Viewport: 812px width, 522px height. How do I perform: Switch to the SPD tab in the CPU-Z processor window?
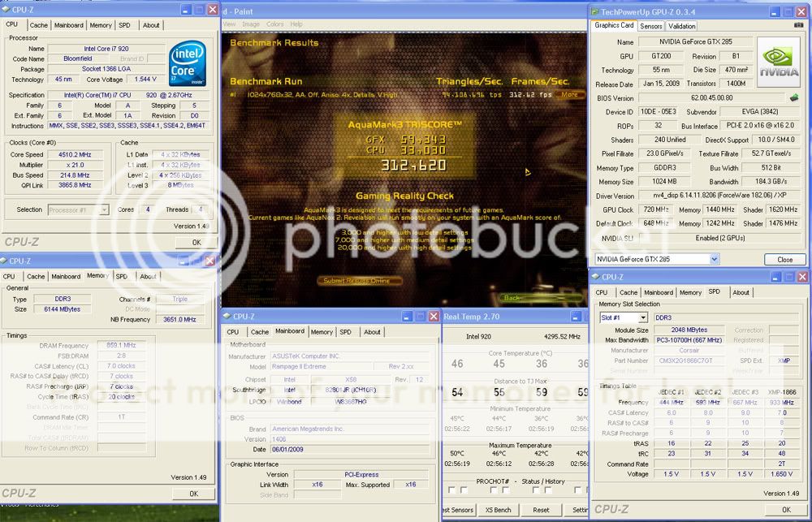pos(124,25)
